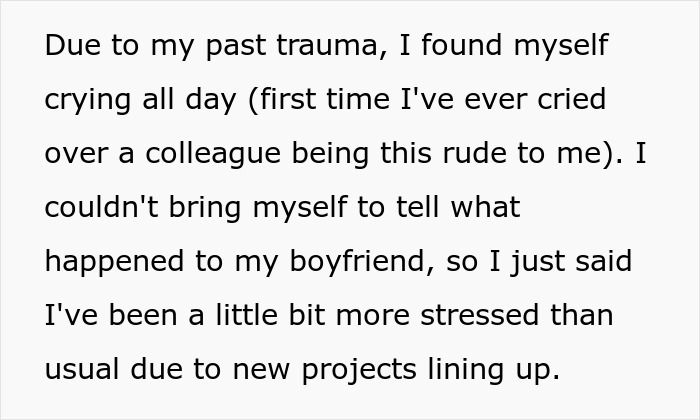Click the word "cried" inside the parentheses
Screen dimensions: 700x420
574,101
